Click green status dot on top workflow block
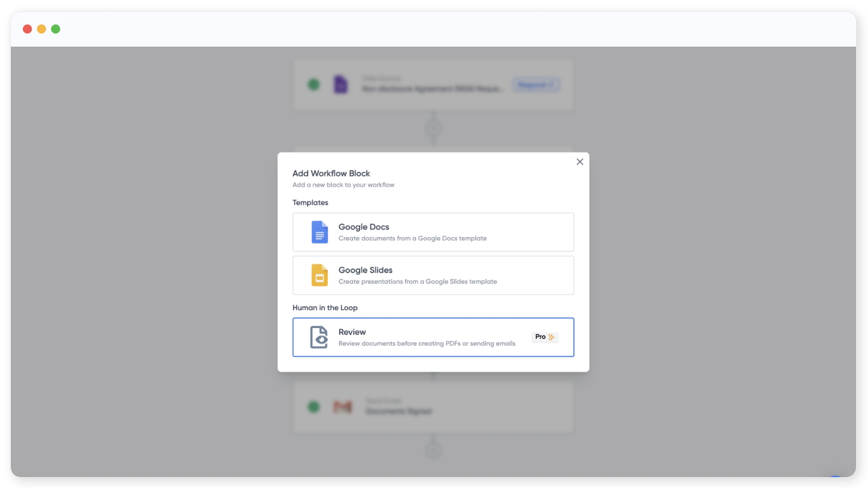This screenshot has width=868, height=488. point(314,85)
